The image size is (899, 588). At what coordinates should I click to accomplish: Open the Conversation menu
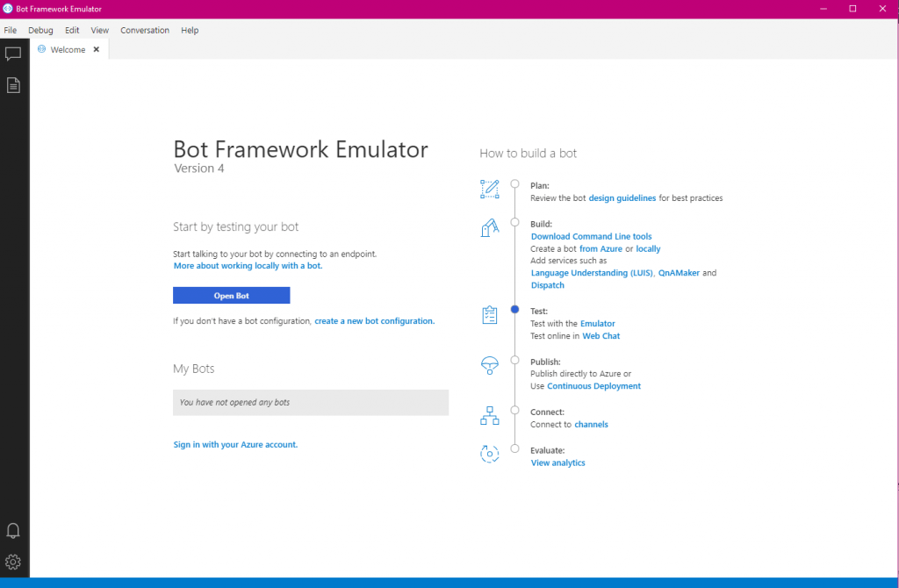tap(145, 30)
